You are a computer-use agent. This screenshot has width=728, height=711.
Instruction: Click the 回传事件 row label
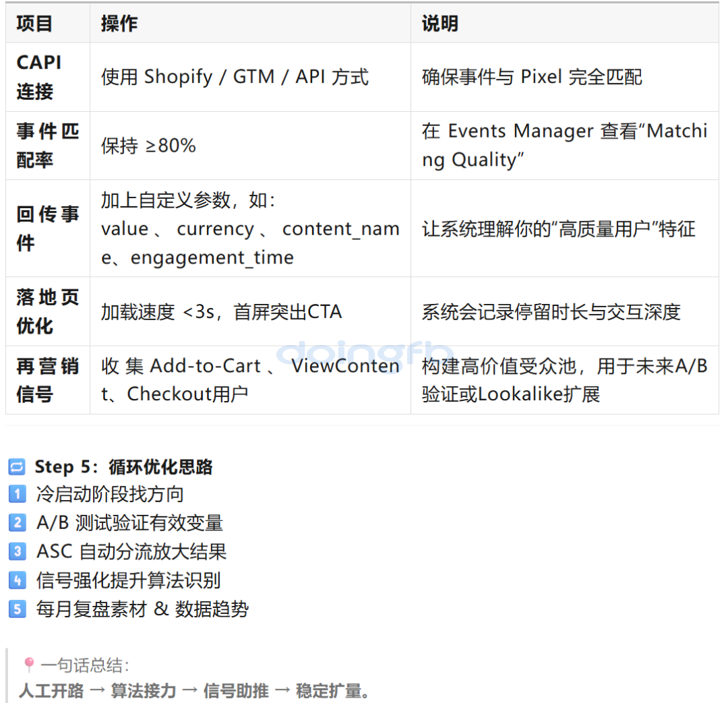47,228
